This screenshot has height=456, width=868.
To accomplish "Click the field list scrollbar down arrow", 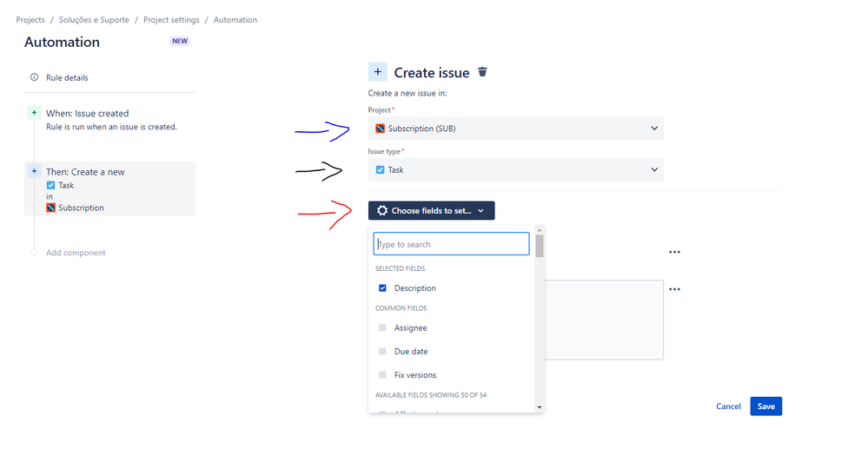I will pyautogui.click(x=540, y=407).
